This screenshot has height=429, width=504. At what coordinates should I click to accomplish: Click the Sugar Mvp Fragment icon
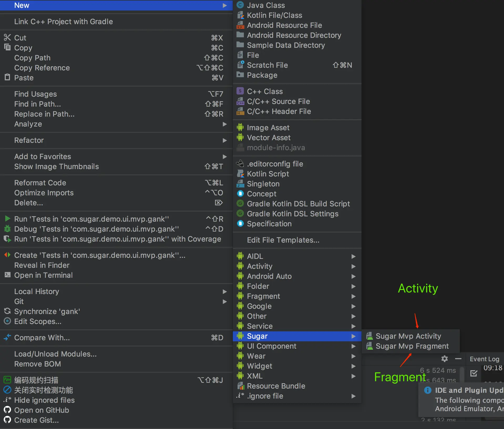click(x=369, y=346)
